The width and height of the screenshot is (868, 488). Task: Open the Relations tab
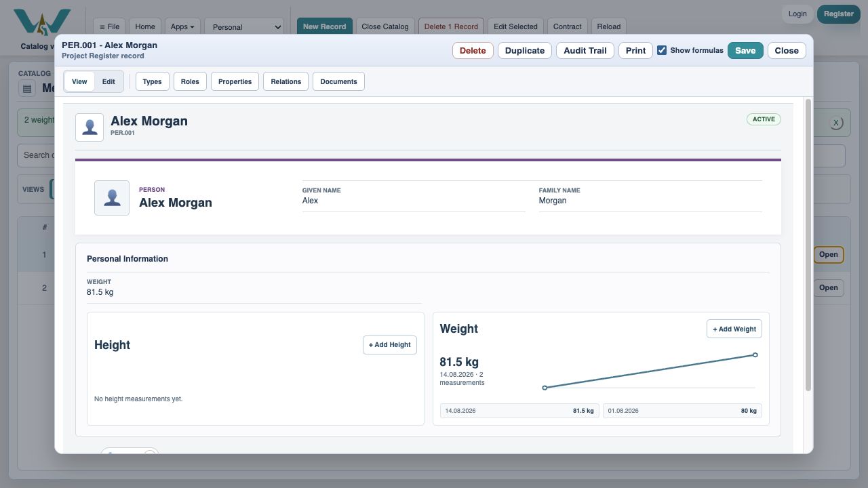[286, 81]
